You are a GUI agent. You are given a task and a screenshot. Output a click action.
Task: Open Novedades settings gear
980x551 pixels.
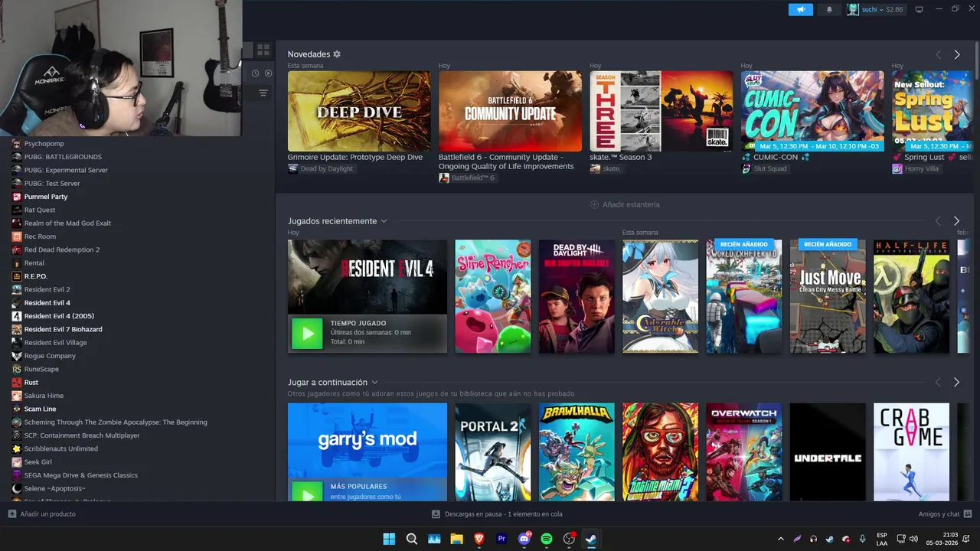(337, 54)
